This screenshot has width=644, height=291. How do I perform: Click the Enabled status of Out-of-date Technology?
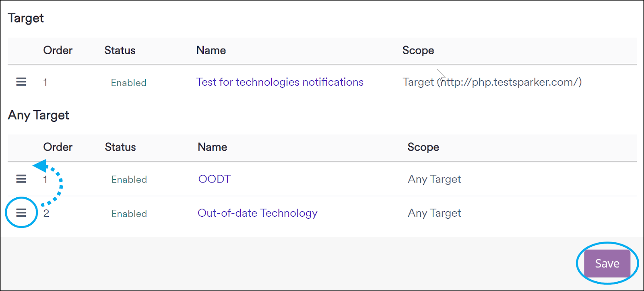[x=129, y=213]
